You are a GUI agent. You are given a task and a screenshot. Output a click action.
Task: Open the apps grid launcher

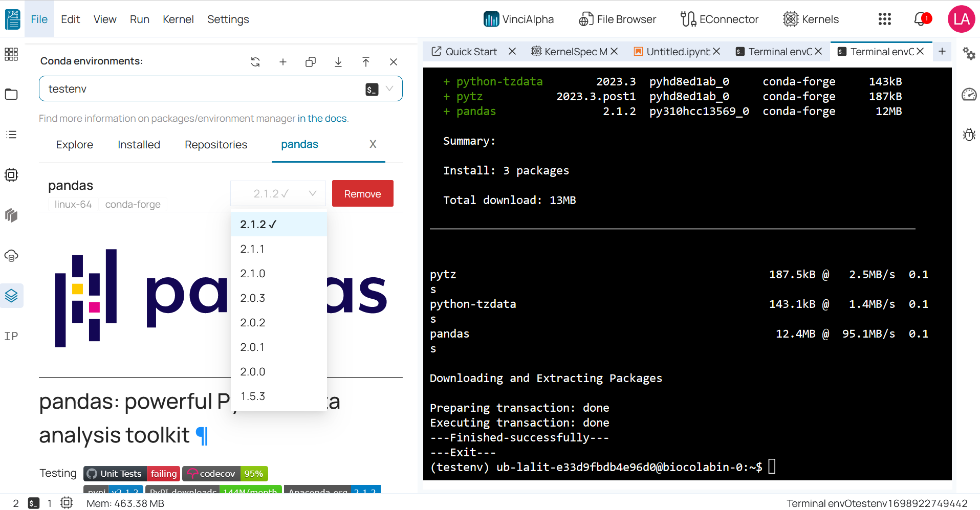click(884, 19)
